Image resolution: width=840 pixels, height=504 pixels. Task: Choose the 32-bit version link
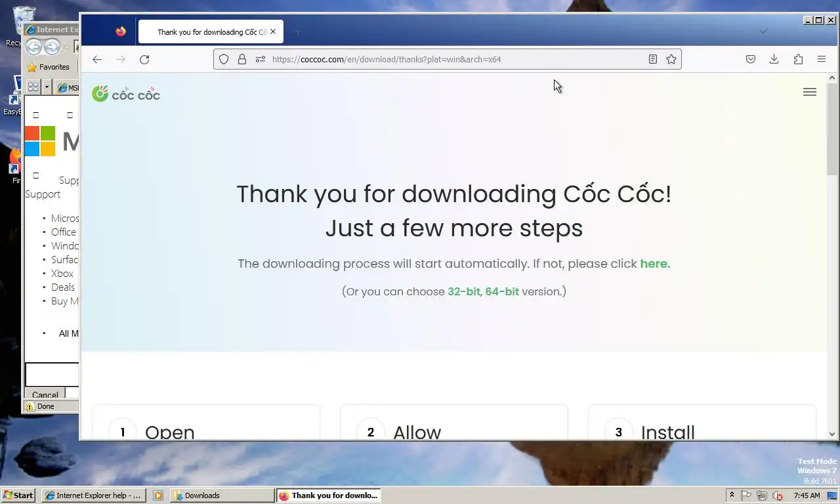coord(464,291)
